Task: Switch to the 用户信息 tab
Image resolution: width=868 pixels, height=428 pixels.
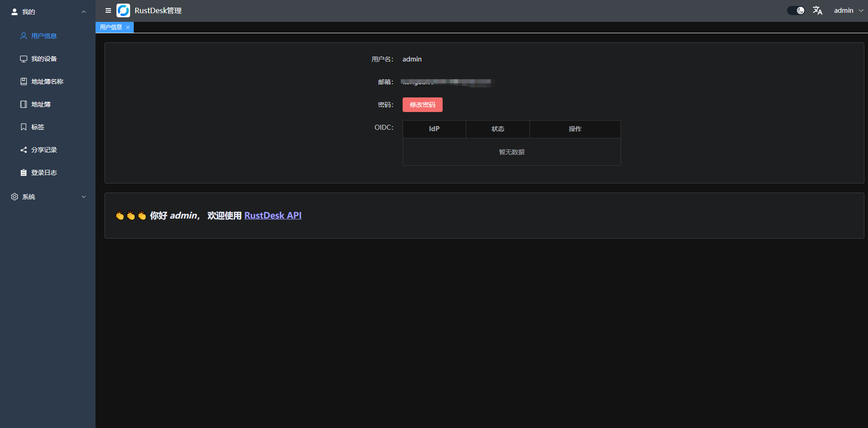Action: [111, 27]
